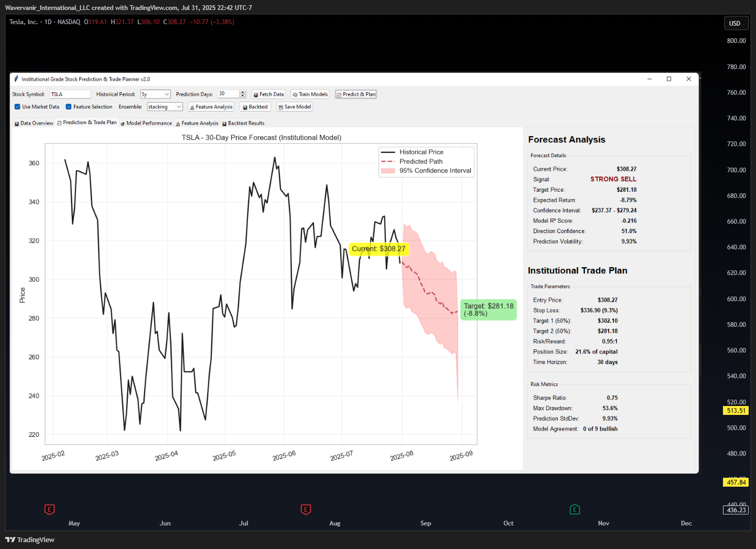
Task: Click the Stop Loss value $336.90 (9.3%)
Action: click(599, 311)
